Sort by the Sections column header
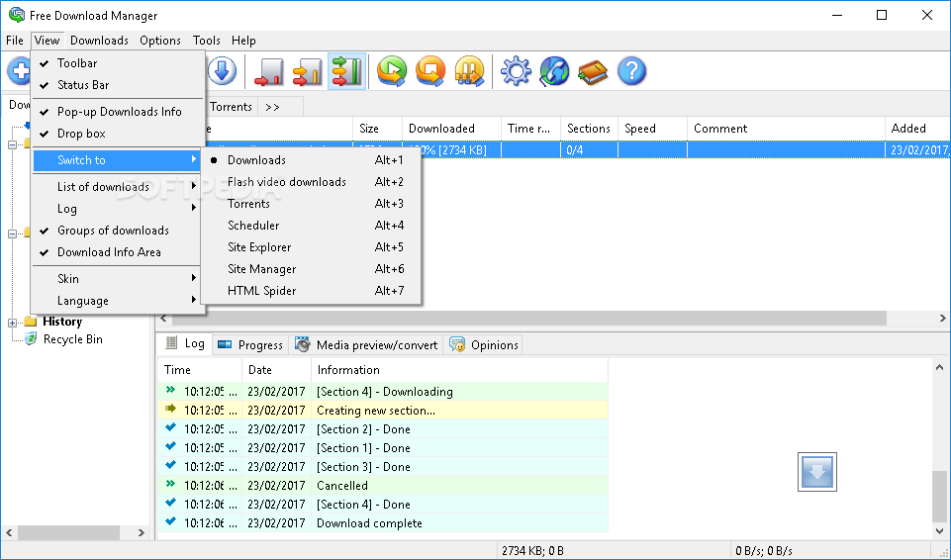This screenshot has height=560, width=951. pos(589,129)
